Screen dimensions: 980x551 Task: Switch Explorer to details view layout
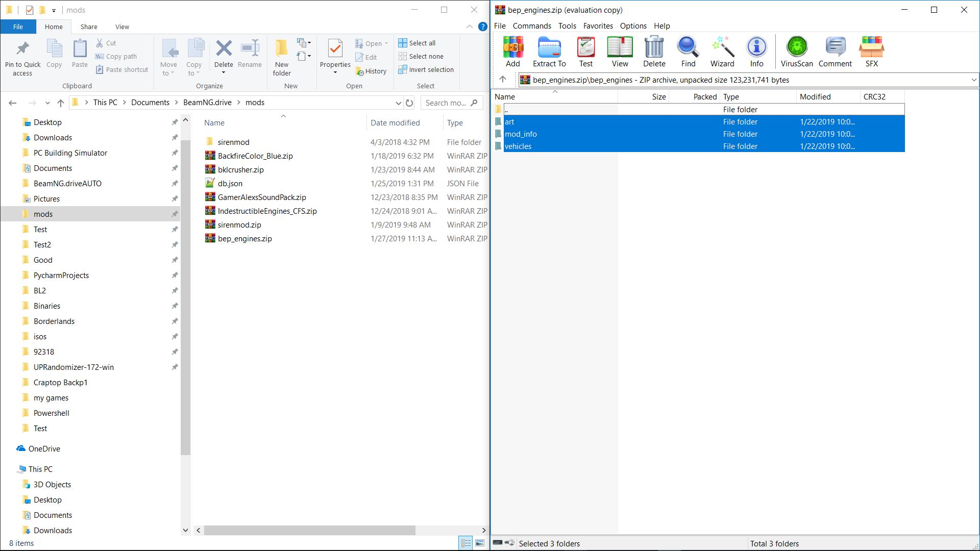465,543
